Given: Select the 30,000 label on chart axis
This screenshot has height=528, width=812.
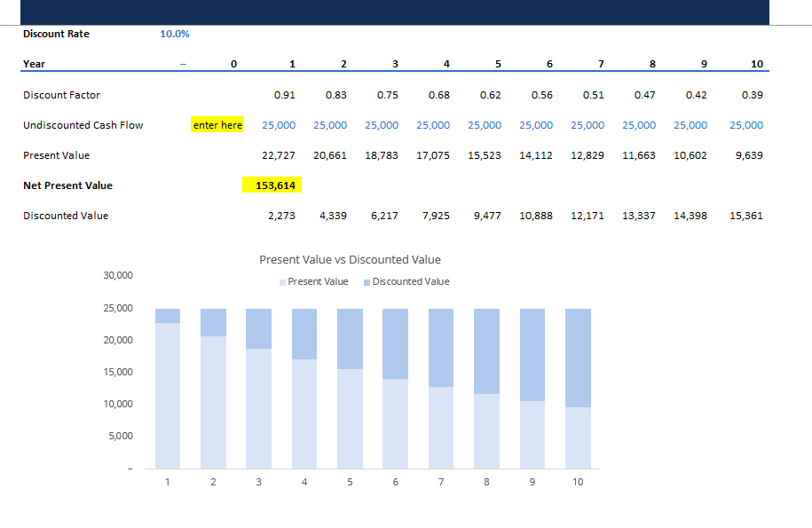Looking at the screenshot, I should point(118,275).
